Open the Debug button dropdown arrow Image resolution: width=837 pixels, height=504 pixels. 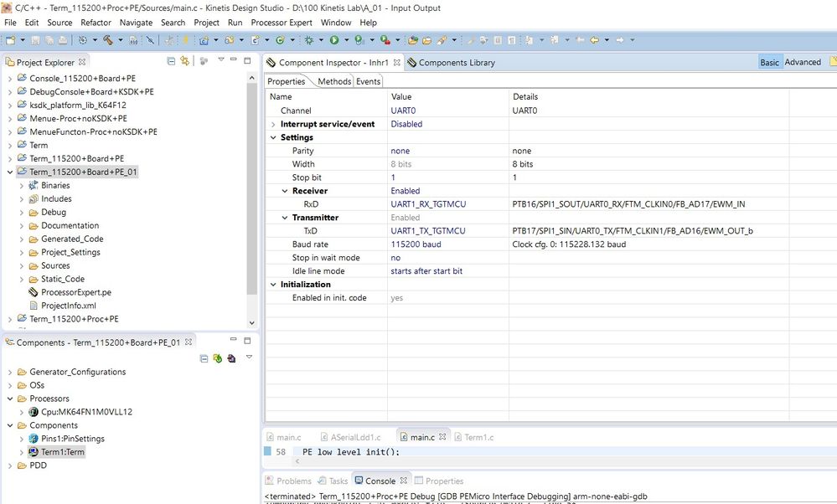click(321, 40)
